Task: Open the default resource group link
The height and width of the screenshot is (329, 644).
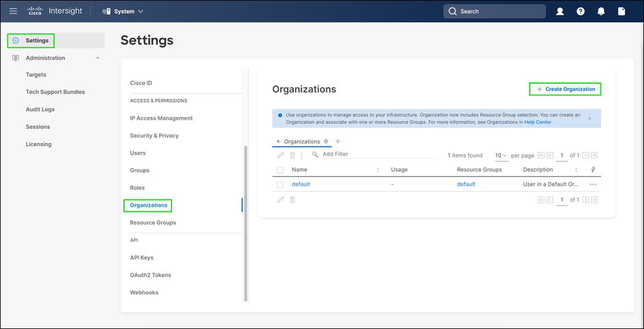Action: [x=466, y=184]
